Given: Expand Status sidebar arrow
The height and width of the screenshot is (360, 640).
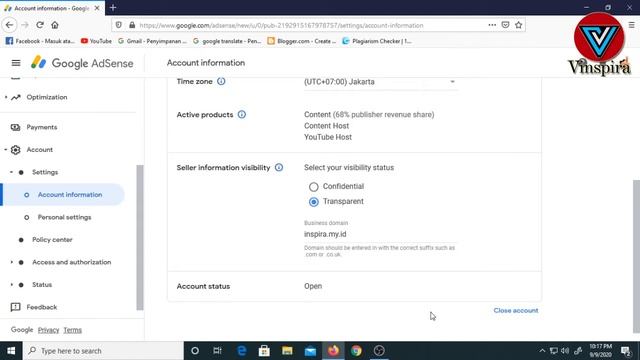Looking at the screenshot, I should (x=11, y=284).
